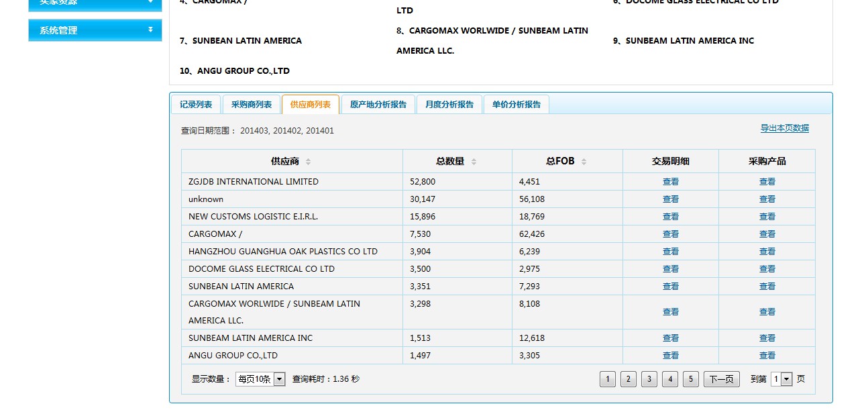View 采购产品 for SUNBEAN LATIN AMERICA
868x410 pixels.
point(767,287)
